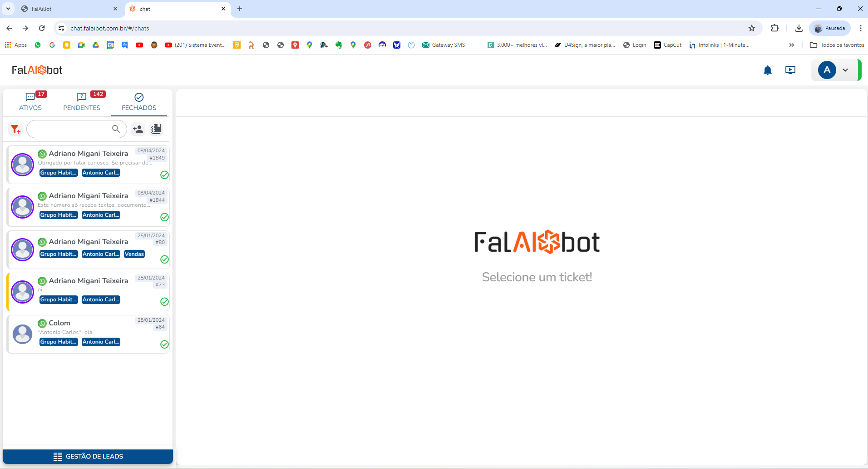Open the D4Sign bookmark
Screen dimensions: 868x469
point(585,45)
